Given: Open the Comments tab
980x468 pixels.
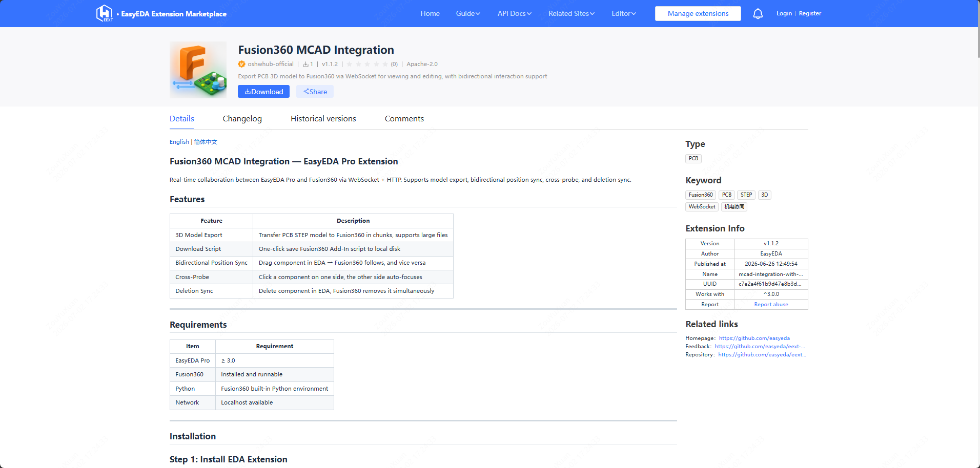Looking at the screenshot, I should click(x=404, y=119).
